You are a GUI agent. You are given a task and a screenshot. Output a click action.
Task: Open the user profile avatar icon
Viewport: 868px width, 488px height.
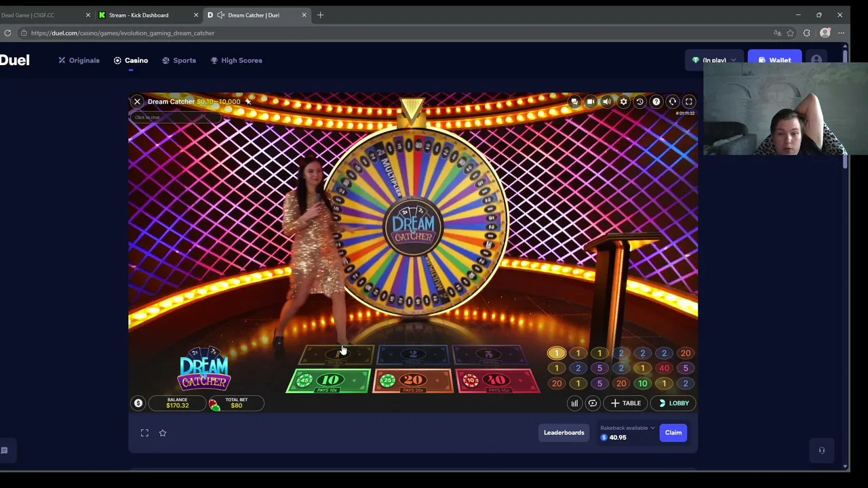tap(816, 60)
